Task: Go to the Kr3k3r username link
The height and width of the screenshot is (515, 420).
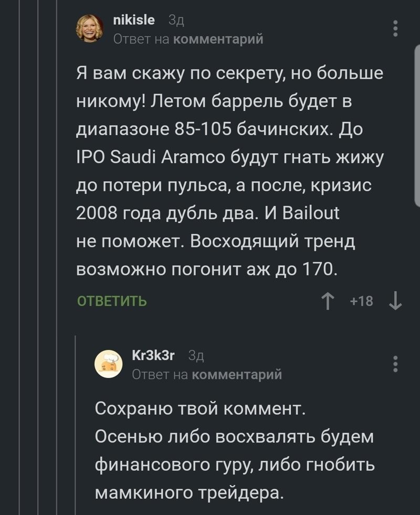Action: [153, 355]
